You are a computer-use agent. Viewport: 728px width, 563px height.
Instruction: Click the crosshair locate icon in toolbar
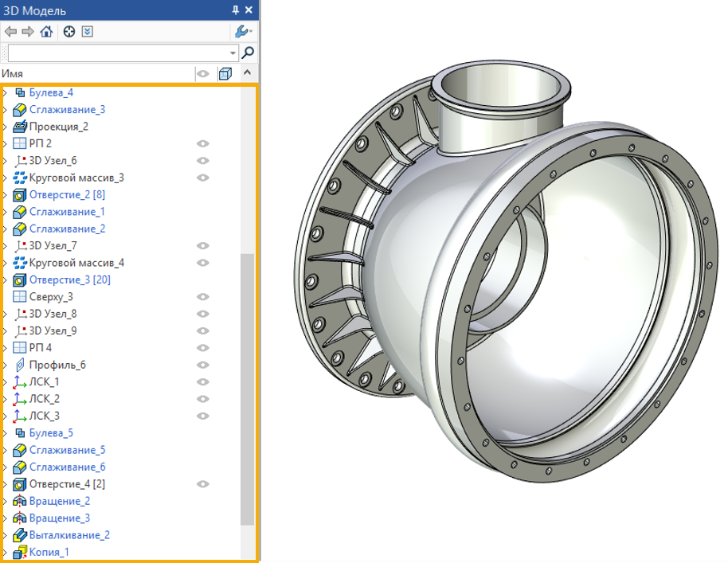[x=69, y=32]
